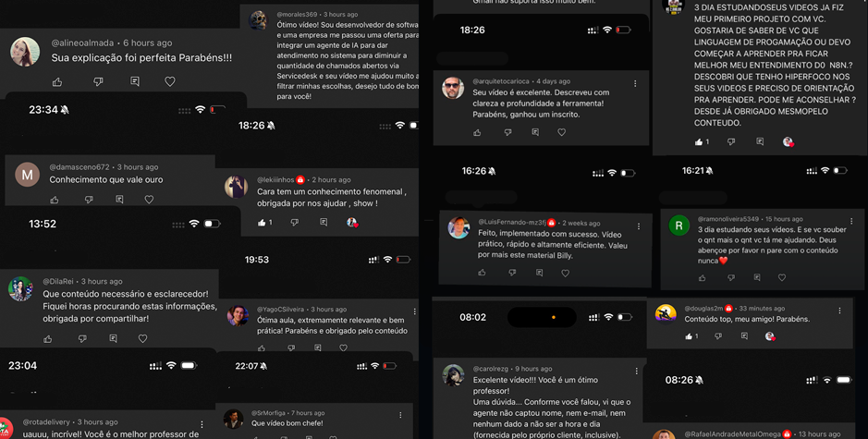Toggle like on @lekiiinhos comment

point(262,222)
